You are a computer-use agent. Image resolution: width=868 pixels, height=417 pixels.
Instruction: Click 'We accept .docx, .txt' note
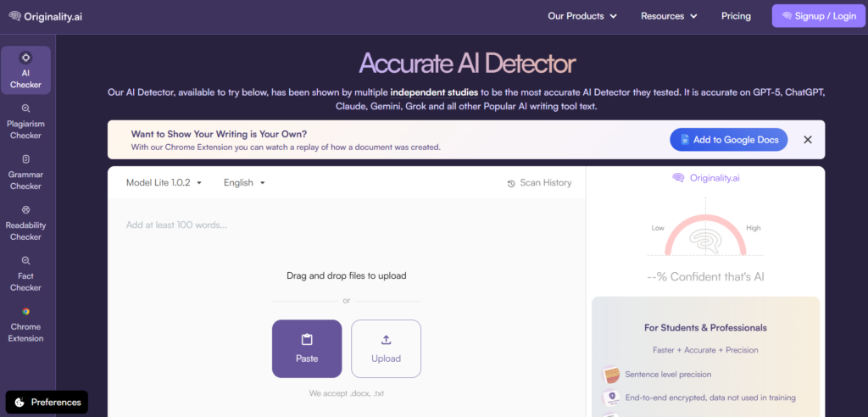tap(347, 394)
